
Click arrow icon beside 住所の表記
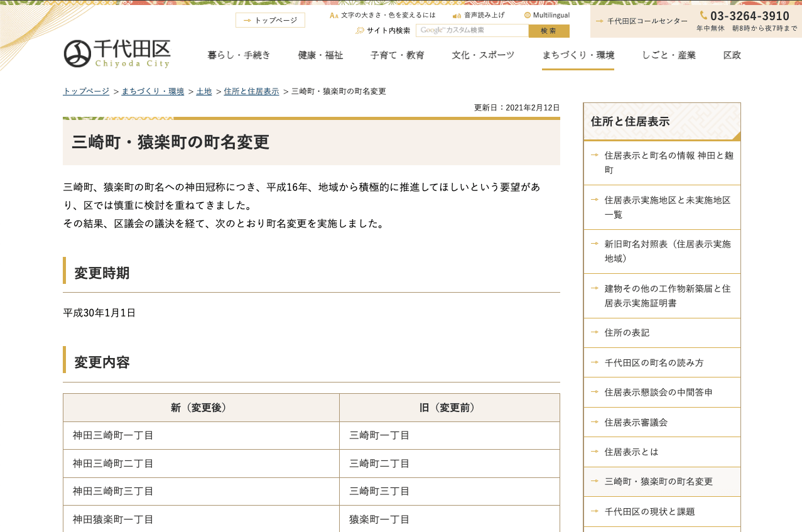(x=594, y=332)
